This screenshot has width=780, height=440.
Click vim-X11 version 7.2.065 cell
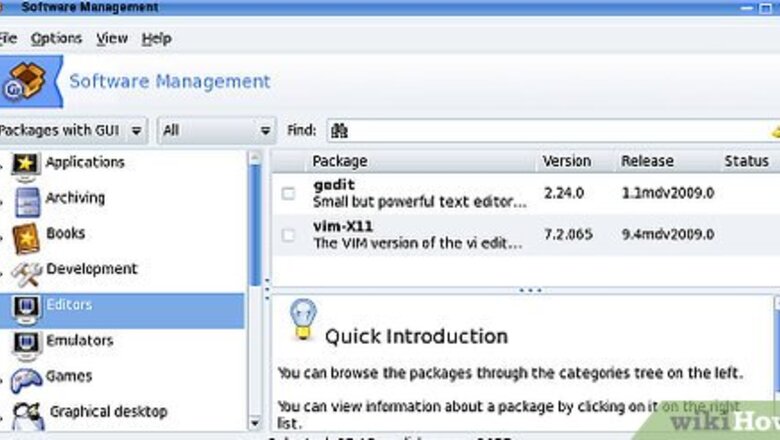[x=568, y=234]
